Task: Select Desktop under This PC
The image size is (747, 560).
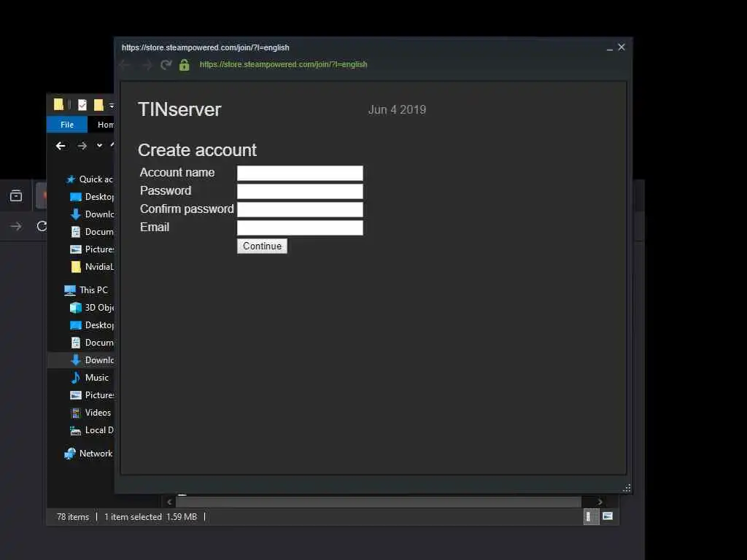Action: [x=92, y=325]
